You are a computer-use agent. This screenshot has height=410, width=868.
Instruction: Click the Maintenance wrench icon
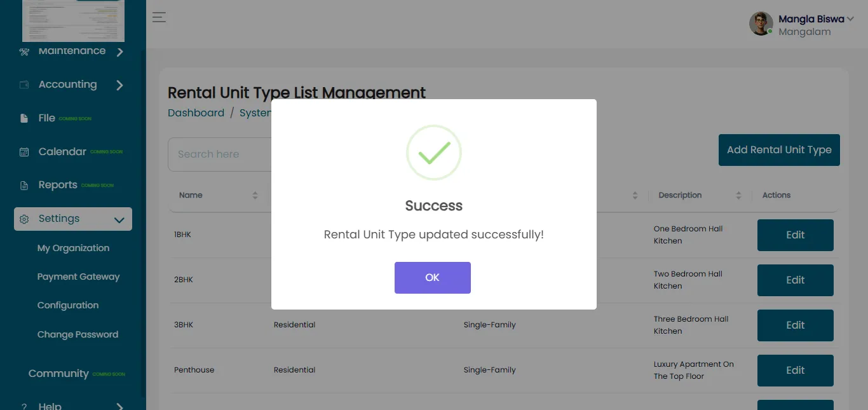pos(24,51)
